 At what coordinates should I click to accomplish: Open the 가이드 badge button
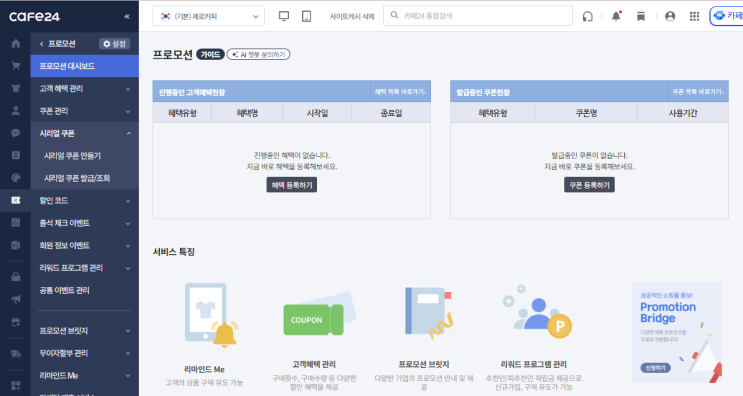click(210, 54)
